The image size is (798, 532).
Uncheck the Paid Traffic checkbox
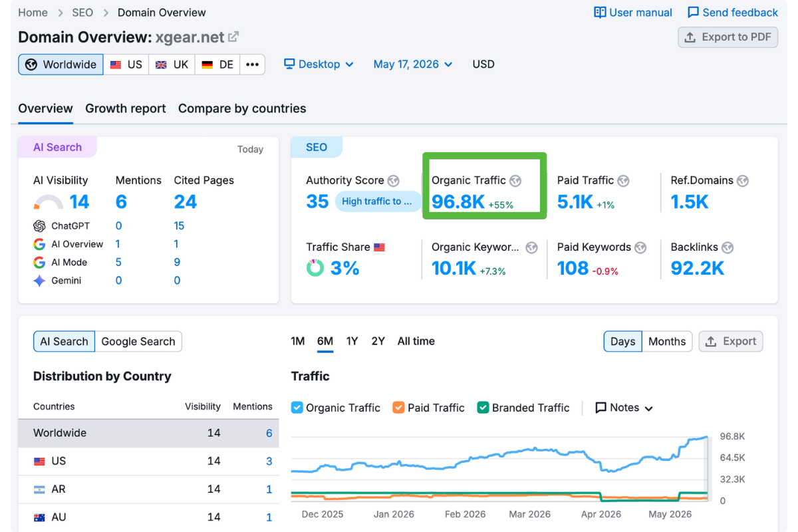[399, 408]
